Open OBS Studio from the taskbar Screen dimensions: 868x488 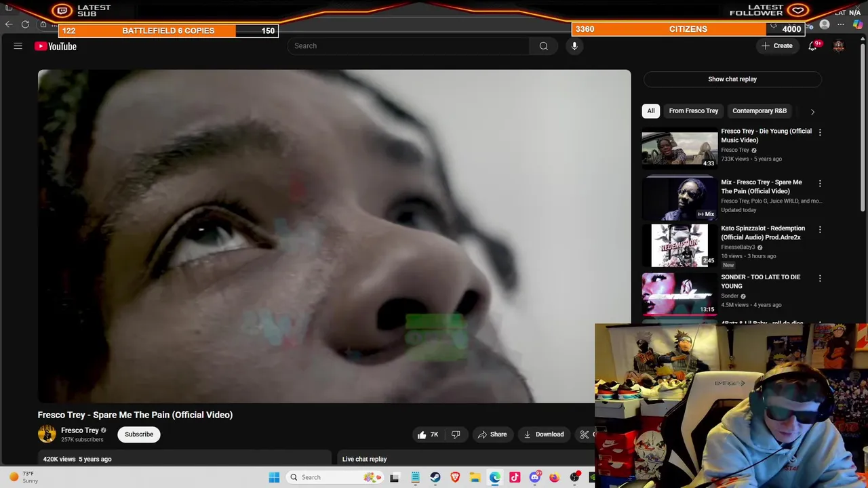click(575, 477)
